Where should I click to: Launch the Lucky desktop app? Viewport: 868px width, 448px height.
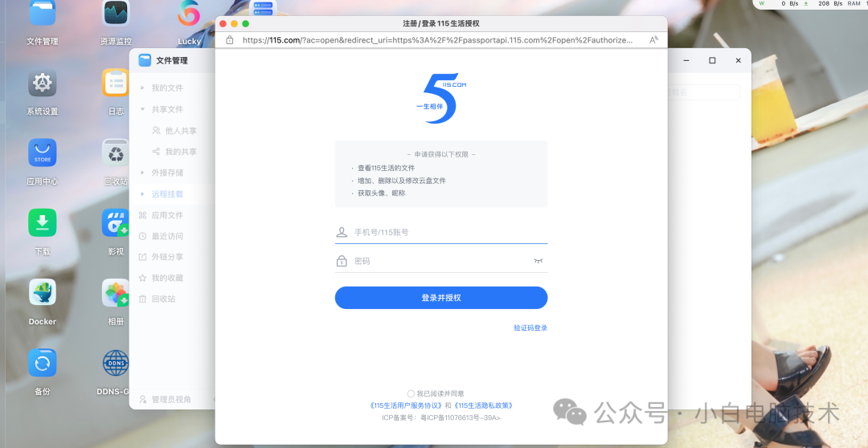(189, 14)
